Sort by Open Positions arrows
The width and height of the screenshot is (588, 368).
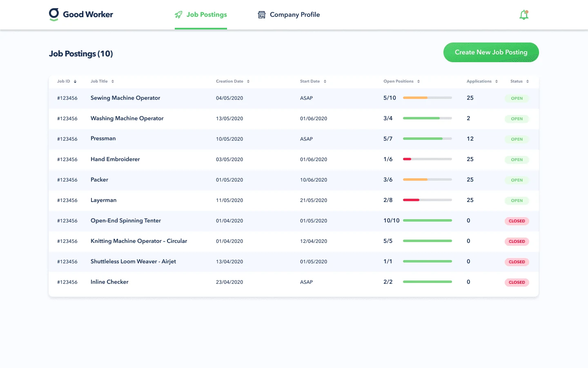pyautogui.click(x=419, y=81)
